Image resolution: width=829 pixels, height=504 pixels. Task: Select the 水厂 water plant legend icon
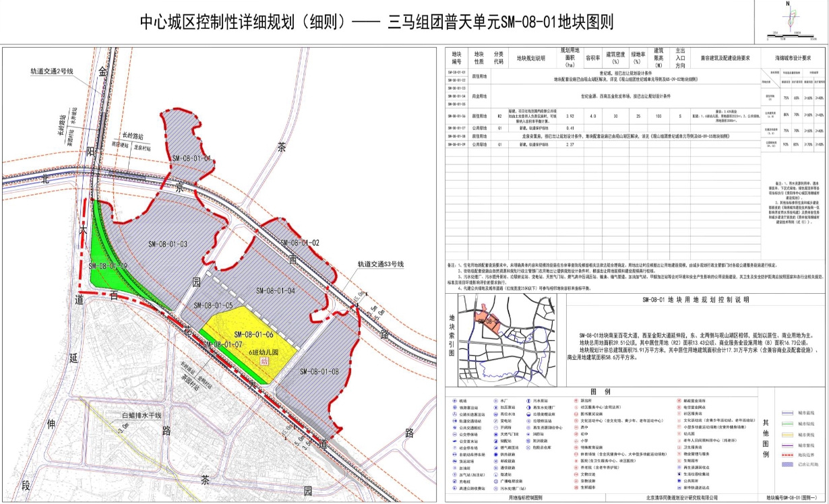click(x=495, y=401)
